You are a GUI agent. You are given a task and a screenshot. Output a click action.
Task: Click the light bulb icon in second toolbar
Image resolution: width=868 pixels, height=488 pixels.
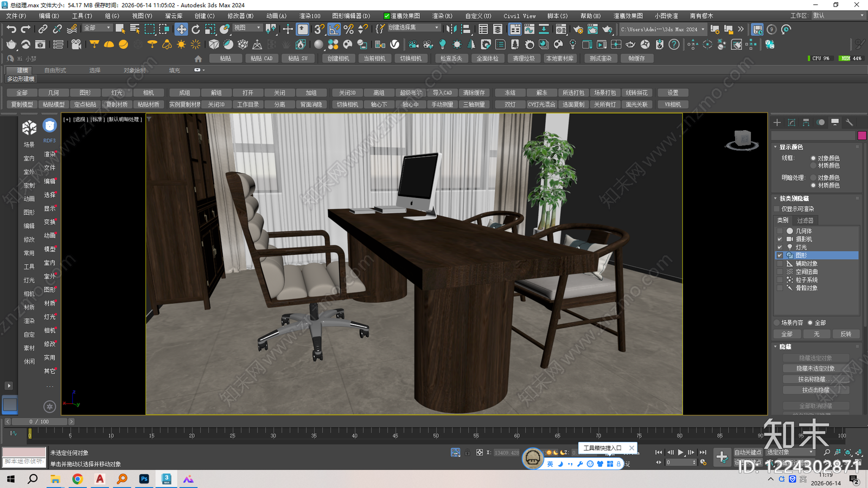click(x=443, y=44)
